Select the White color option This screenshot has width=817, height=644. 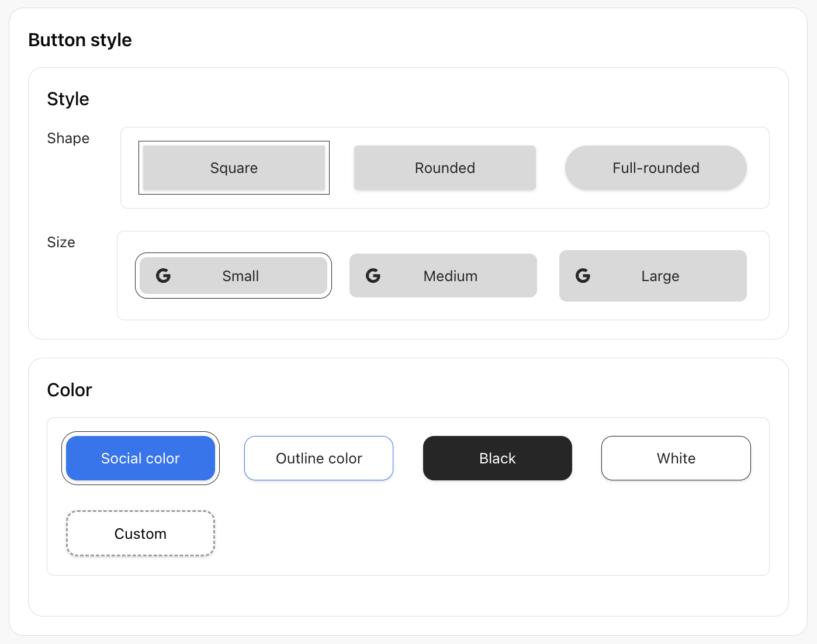pos(676,458)
